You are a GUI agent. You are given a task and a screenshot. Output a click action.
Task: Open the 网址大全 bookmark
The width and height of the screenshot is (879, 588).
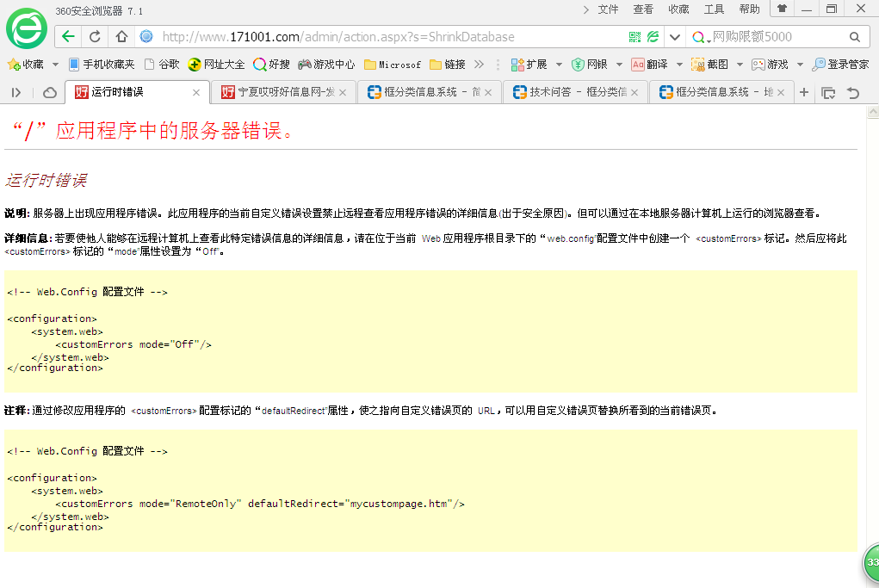click(217, 65)
